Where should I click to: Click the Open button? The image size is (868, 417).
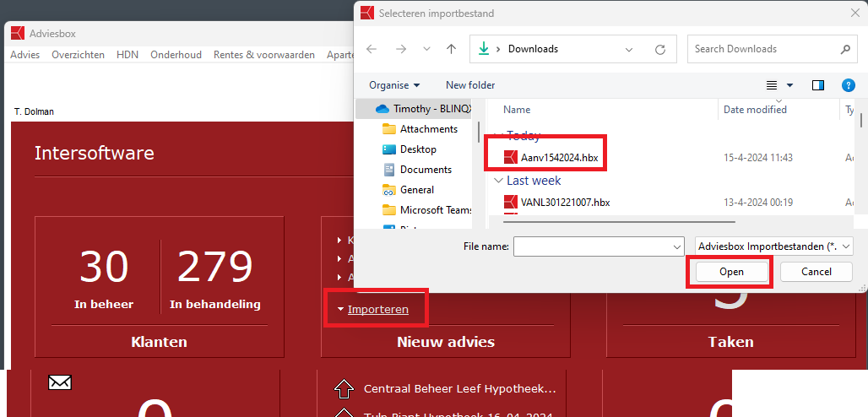point(731,272)
